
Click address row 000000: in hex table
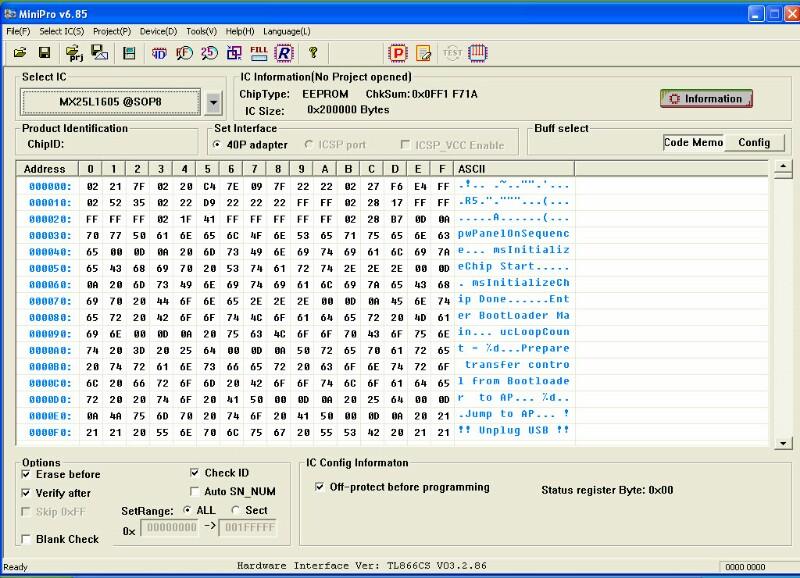(x=49, y=187)
